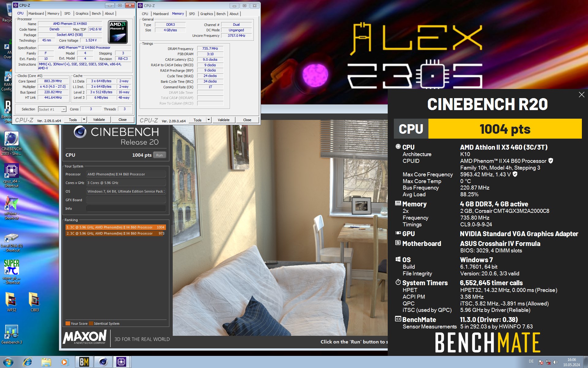588x368 pixels.
Task: Click the Action Center flag tray icon
Action: 541,362
